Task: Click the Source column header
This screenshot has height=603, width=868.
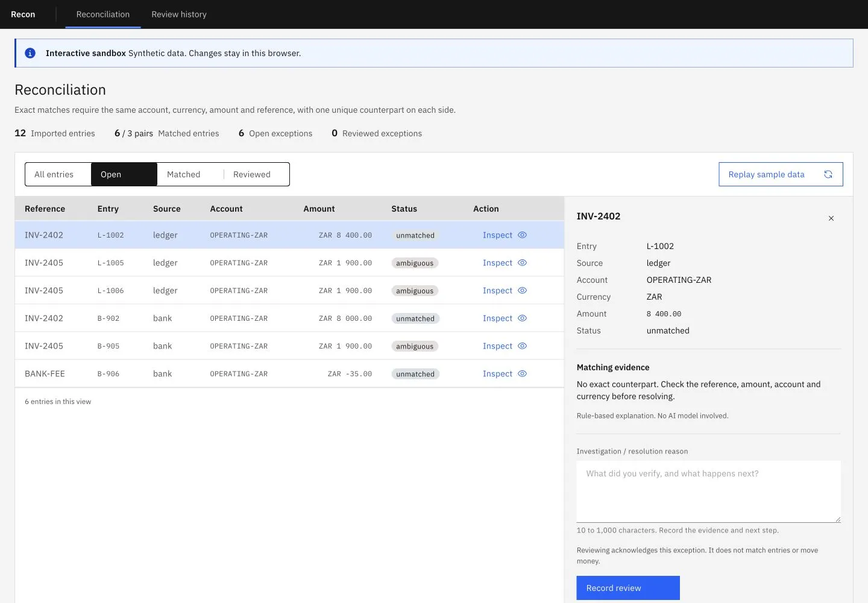Action: (167, 209)
